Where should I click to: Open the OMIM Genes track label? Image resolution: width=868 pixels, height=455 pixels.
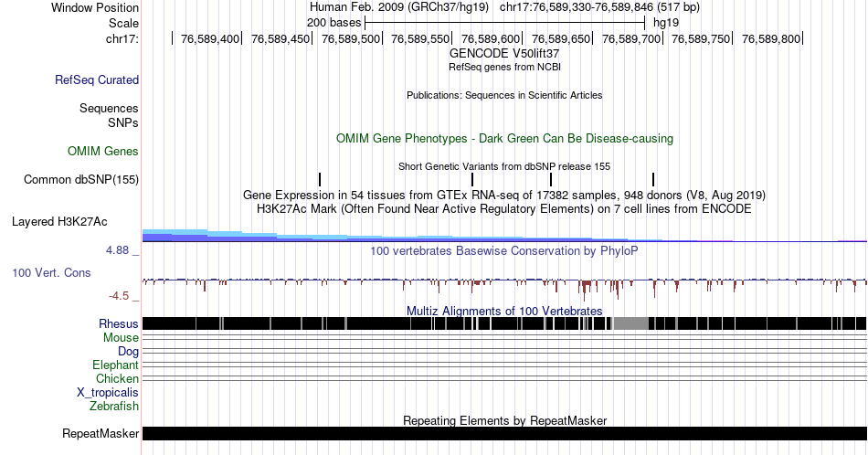103,151
